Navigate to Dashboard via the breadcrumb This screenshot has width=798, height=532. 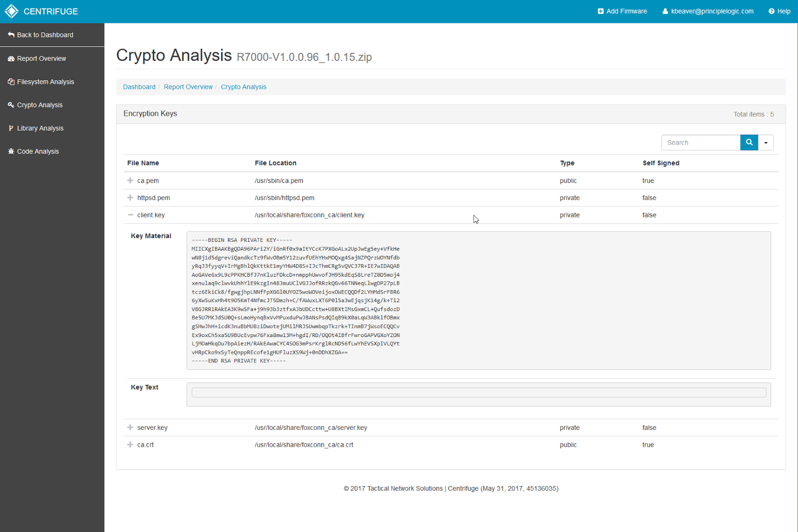point(139,87)
